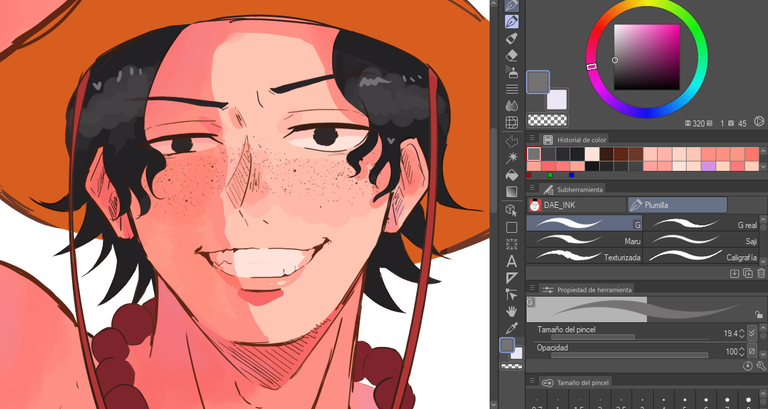Activate main color gray in wheel panel
This screenshot has height=409, width=768.
pyautogui.click(x=538, y=82)
